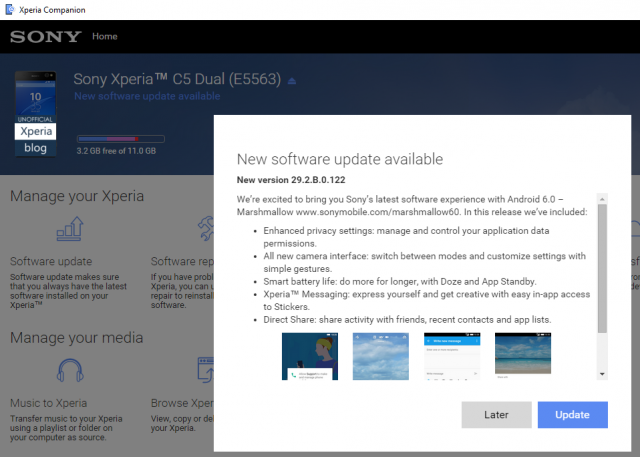Click the Sony logo
Viewport: 640px width, 457px height.
click(46, 37)
